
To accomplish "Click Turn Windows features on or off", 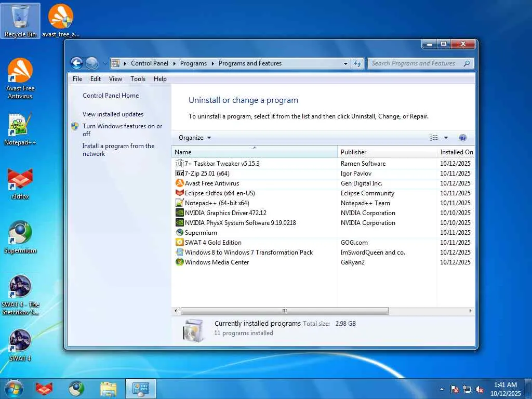I will coord(122,130).
